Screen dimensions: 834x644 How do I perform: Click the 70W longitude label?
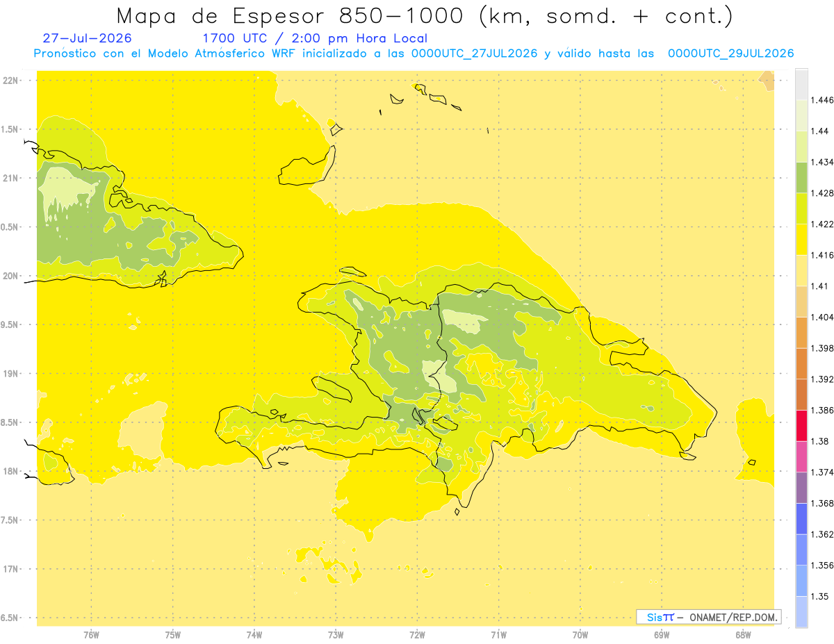pos(580,635)
